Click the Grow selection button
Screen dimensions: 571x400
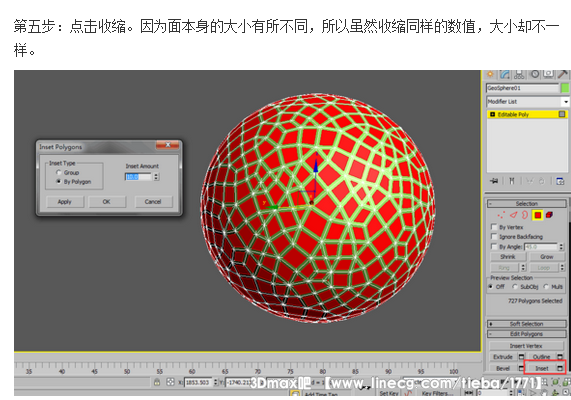click(x=547, y=257)
